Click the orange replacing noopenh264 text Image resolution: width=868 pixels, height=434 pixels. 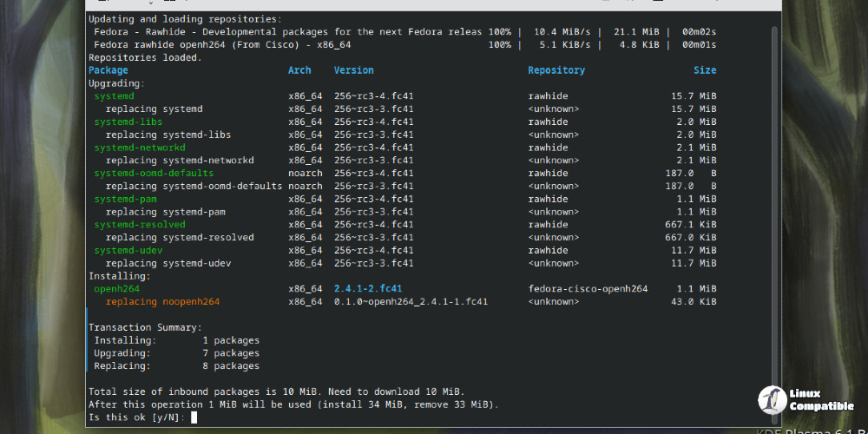(x=162, y=302)
